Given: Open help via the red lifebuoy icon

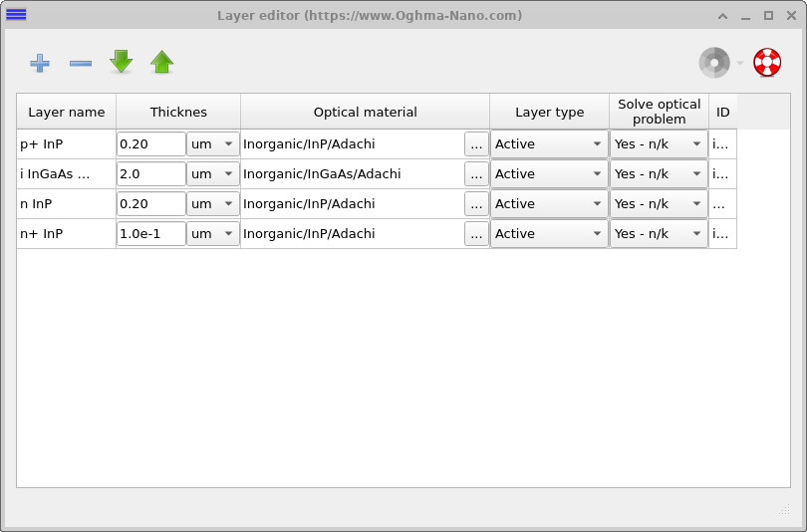Looking at the screenshot, I should coord(767,62).
